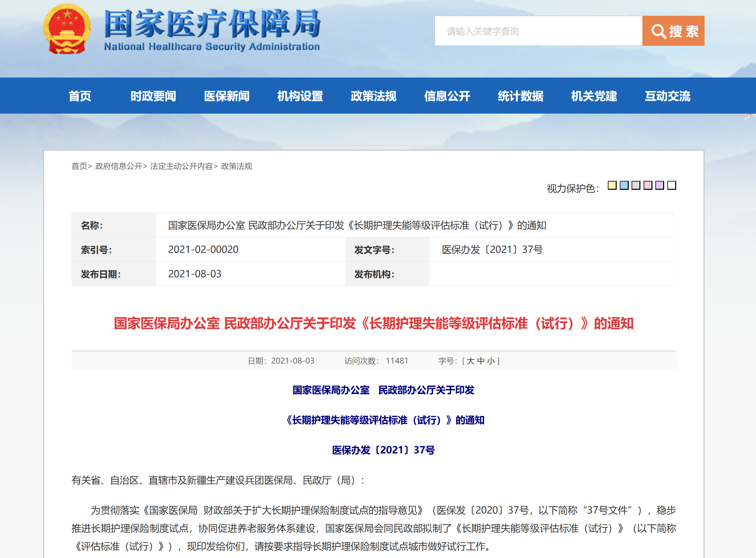
Task: Choose the pink eye-protection color swatch
Action: (648, 185)
